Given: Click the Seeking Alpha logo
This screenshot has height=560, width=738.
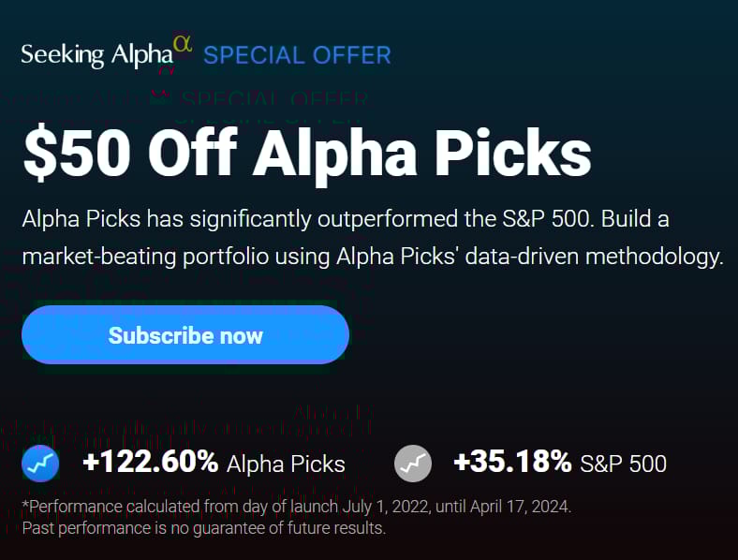Looking at the screenshot, I should pos(107,52).
